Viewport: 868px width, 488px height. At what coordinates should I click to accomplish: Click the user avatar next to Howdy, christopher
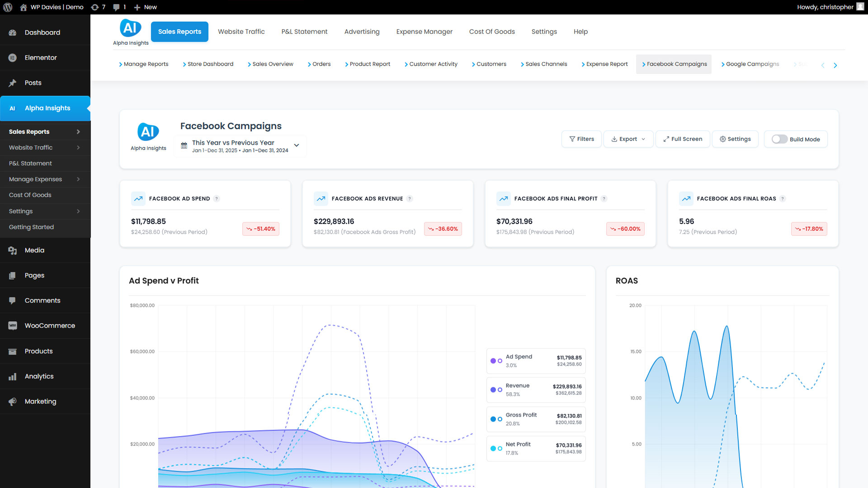(860, 7)
